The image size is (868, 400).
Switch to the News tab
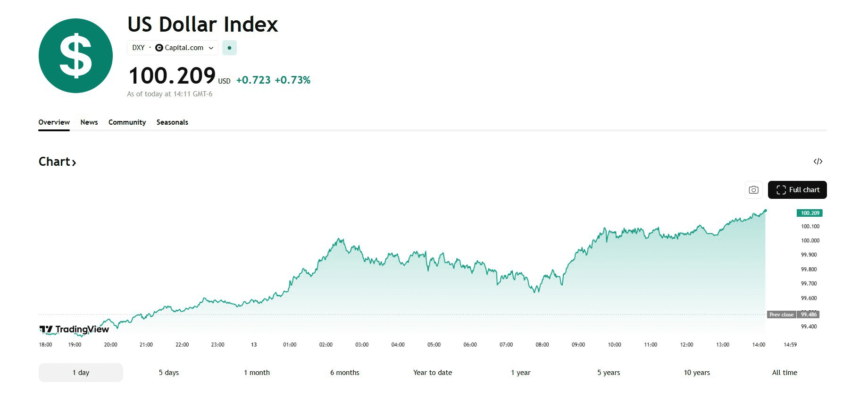pos(89,122)
